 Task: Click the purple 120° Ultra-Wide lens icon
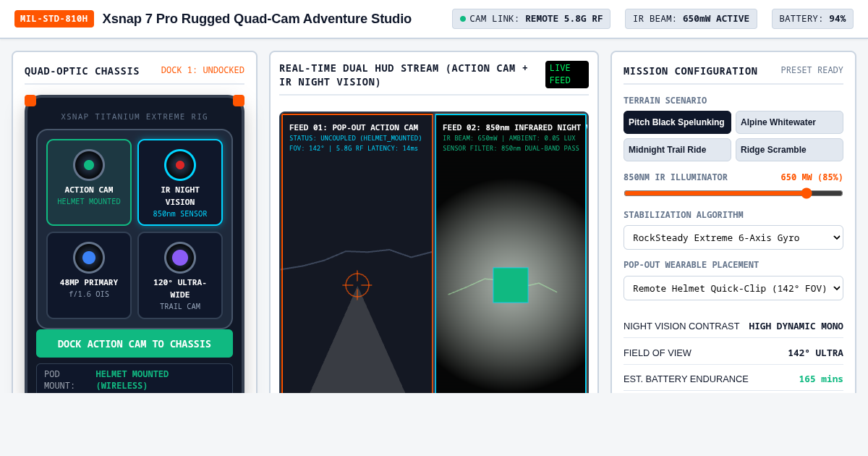(x=180, y=258)
